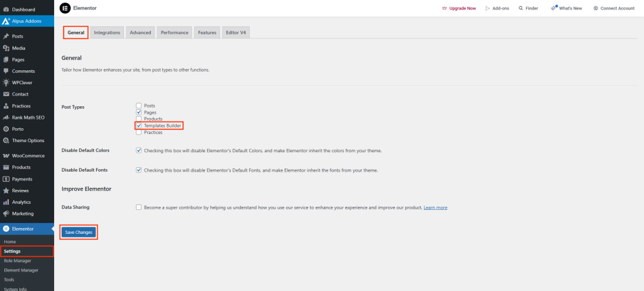644x291 pixels.
Task: Switch to the Integrations tab
Action: pyautogui.click(x=107, y=33)
